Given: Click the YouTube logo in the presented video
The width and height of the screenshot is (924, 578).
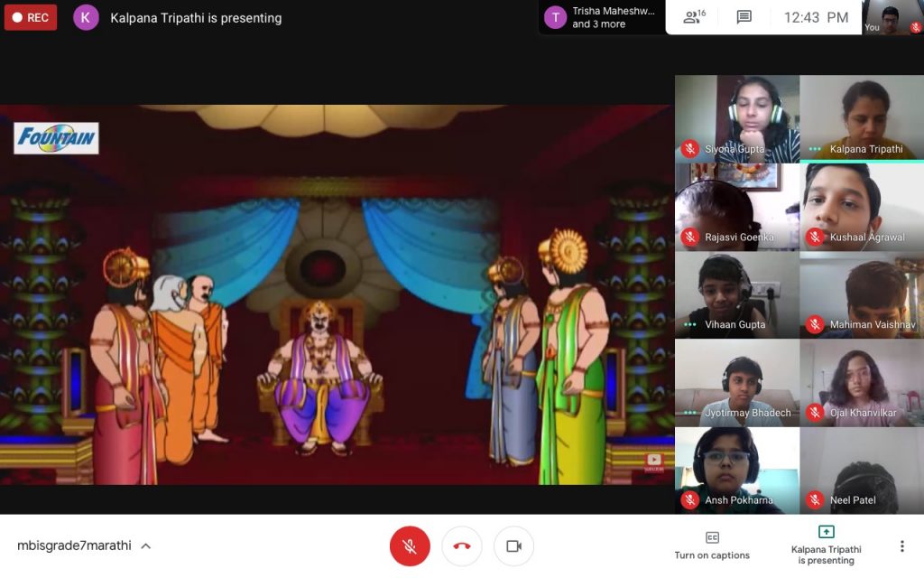Looking at the screenshot, I should (x=653, y=461).
